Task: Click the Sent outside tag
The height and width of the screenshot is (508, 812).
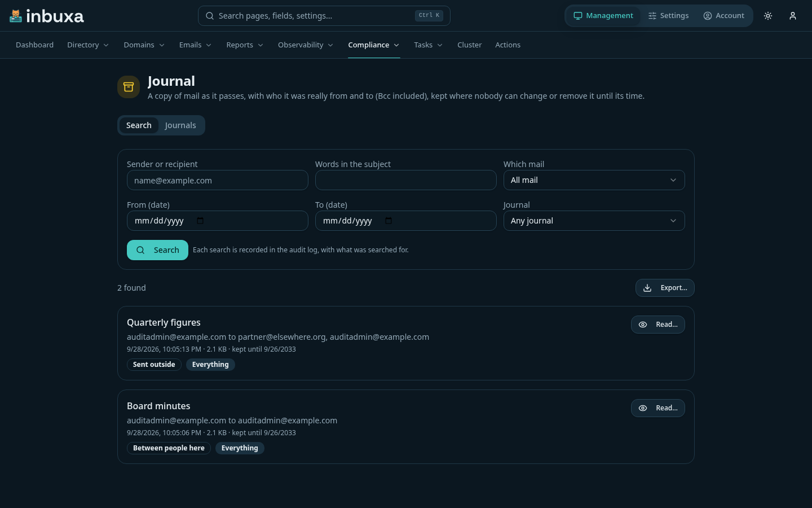Action: pos(154,365)
